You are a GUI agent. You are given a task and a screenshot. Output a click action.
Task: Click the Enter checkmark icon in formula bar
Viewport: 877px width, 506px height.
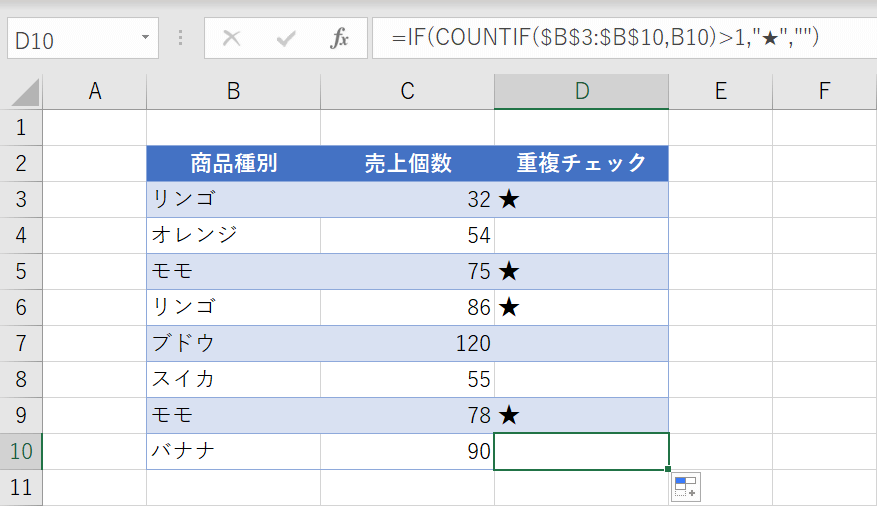click(287, 39)
